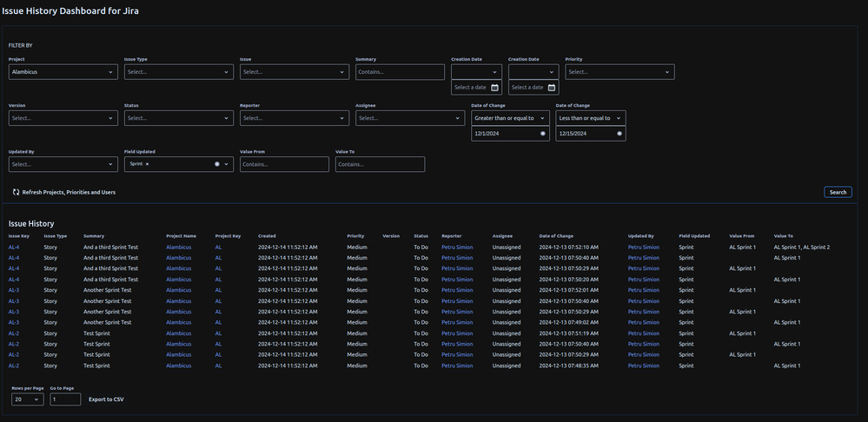
Task: Open the Less than or equal to dropdown
Action: coord(591,118)
